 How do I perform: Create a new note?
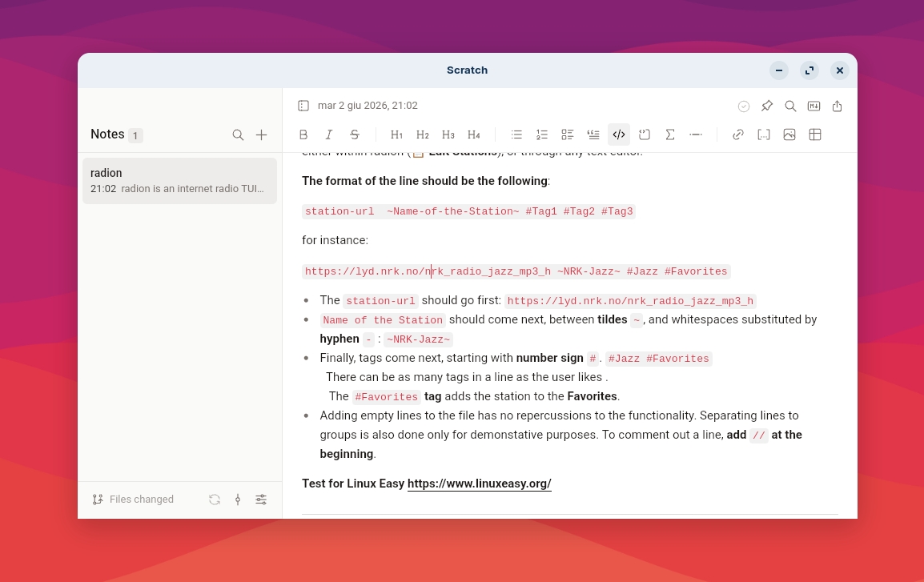[262, 135]
